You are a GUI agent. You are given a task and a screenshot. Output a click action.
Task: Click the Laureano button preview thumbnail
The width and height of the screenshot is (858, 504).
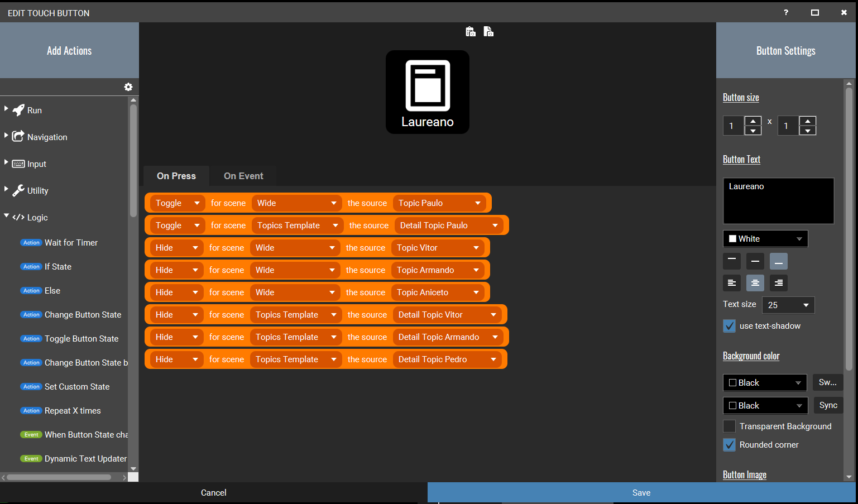[428, 92]
